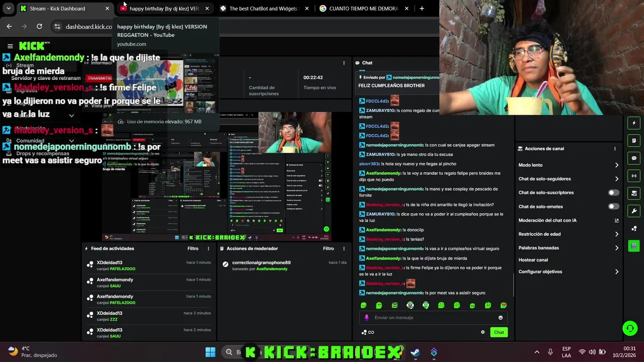
Task: Click the three-dots points sidebar icon
Action: tap(634, 228)
